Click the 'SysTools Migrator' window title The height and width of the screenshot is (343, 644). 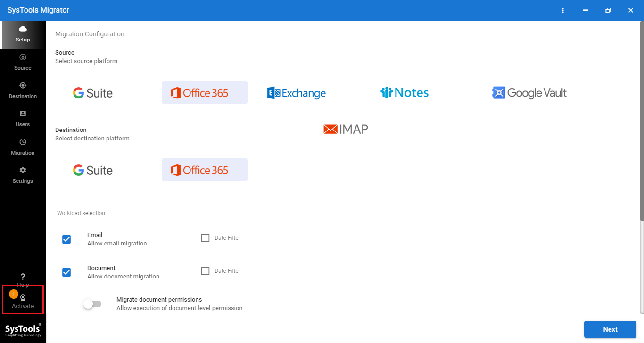coord(38,10)
